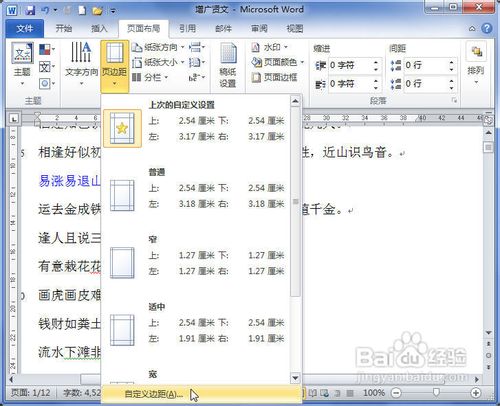Open the breaks dropdown icon
500x406 pixels.
(197, 47)
